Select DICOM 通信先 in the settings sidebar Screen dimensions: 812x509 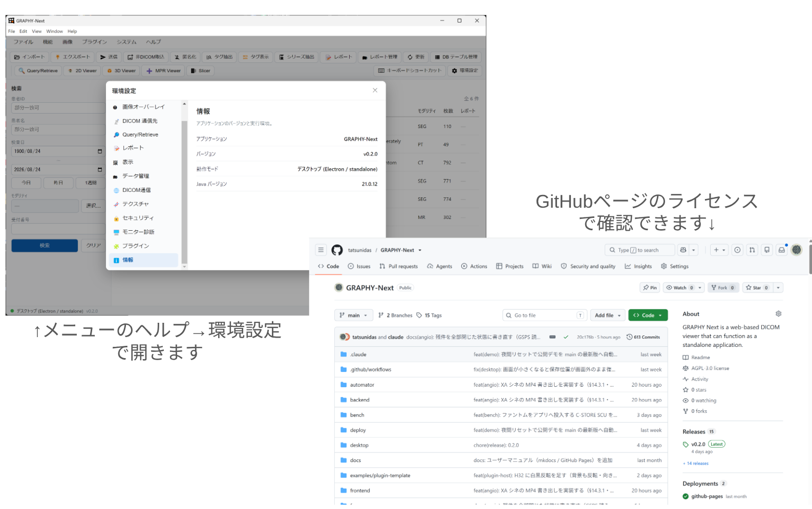coord(143,121)
